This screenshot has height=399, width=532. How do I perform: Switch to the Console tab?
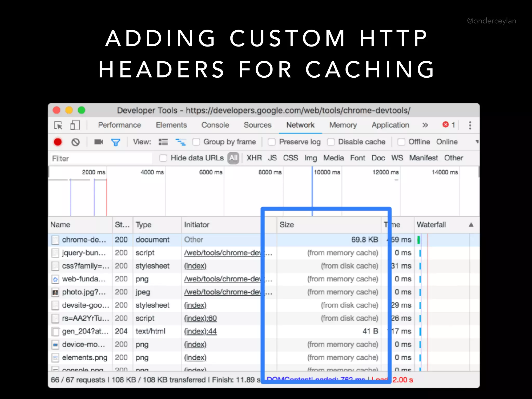[215, 125]
